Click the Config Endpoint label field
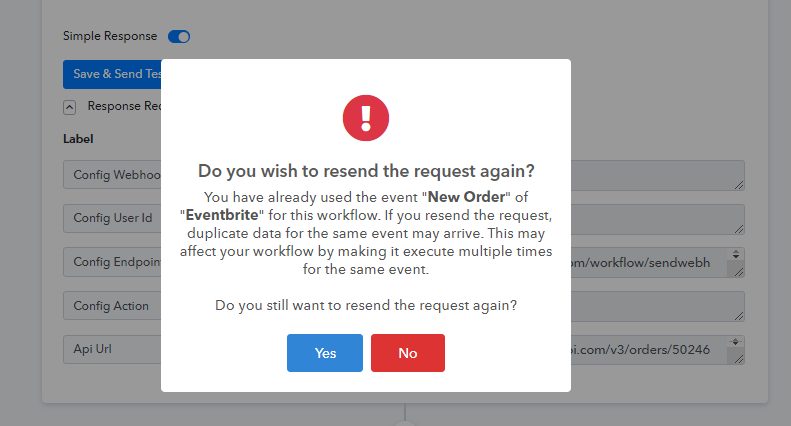This screenshot has height=426, width=791. click(112, 262)
